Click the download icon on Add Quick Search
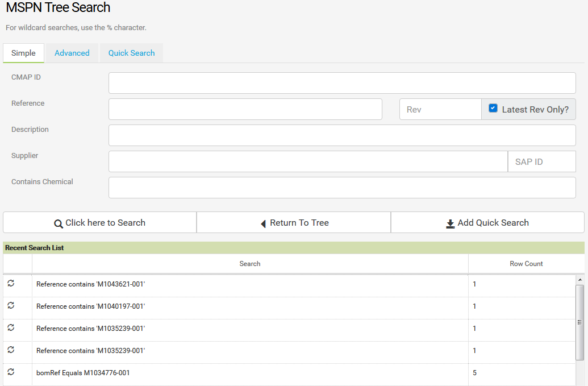Image resolution: width=588 pixels, height=386 pixels. pos(450,223)
